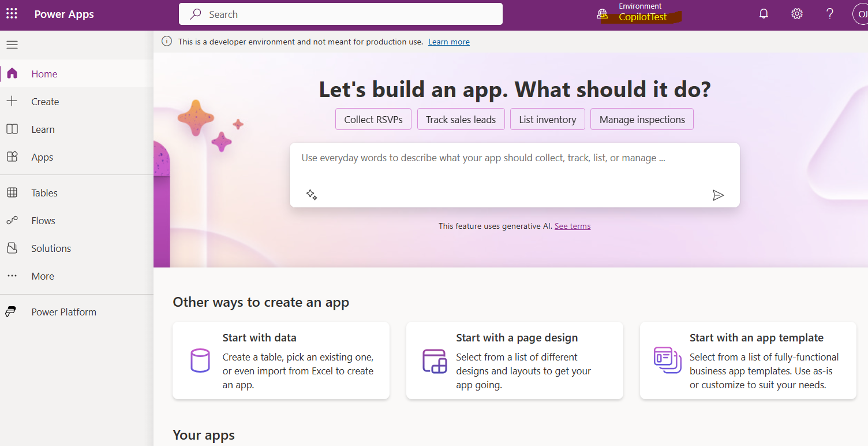Open Power Platform in the sidebar

pos(77,311)
